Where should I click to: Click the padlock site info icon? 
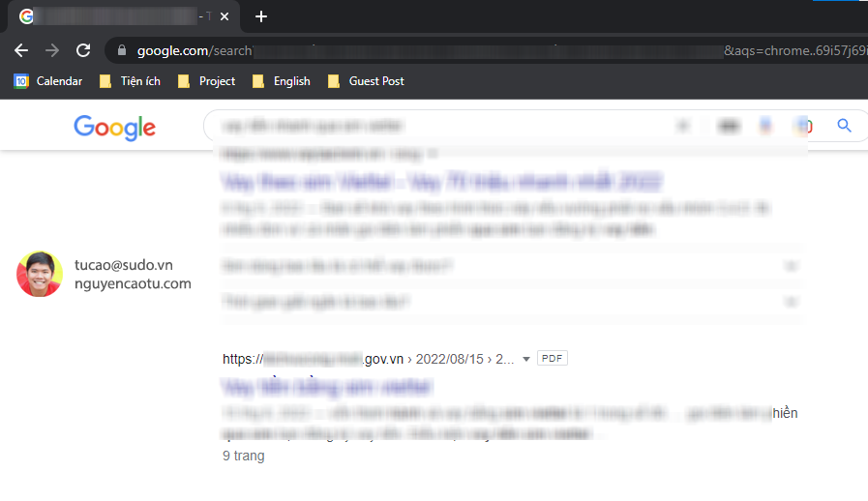tap(122, 50)
